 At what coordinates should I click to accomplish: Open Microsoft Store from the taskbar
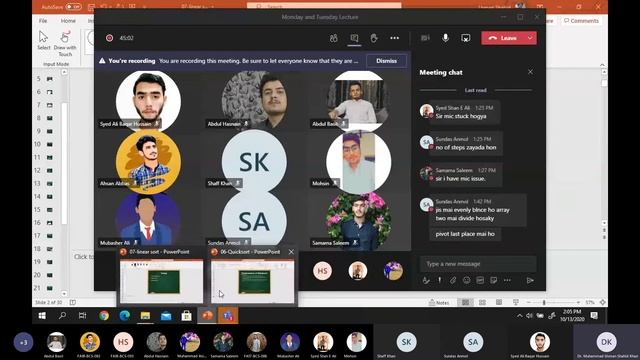click(x=187, y=316)
